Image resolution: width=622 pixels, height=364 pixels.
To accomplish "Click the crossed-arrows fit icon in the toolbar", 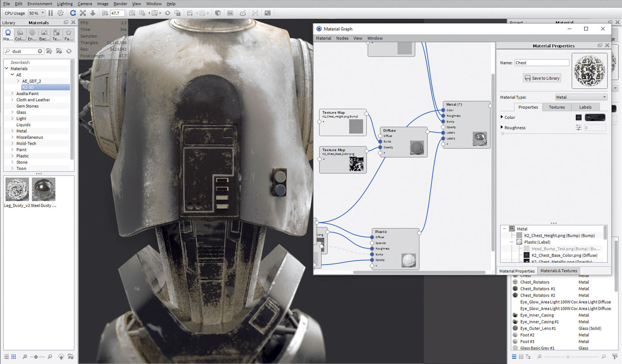I will pos(83,13).
